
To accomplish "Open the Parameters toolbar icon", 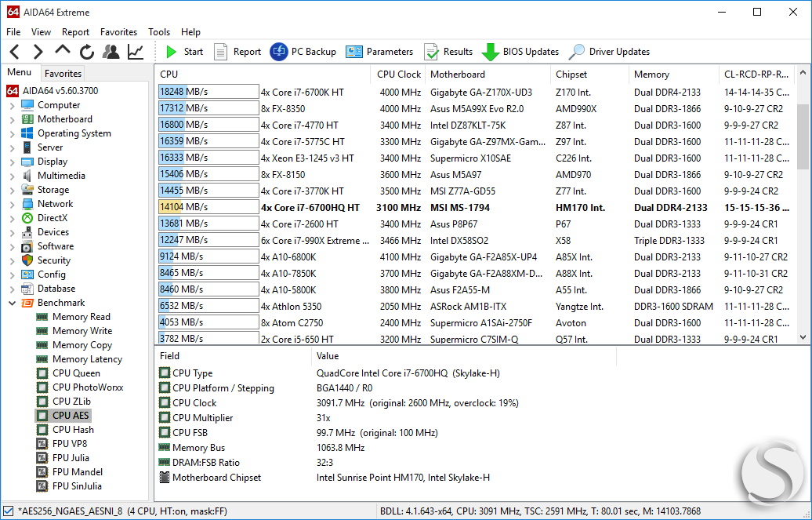I will [354, 51].
